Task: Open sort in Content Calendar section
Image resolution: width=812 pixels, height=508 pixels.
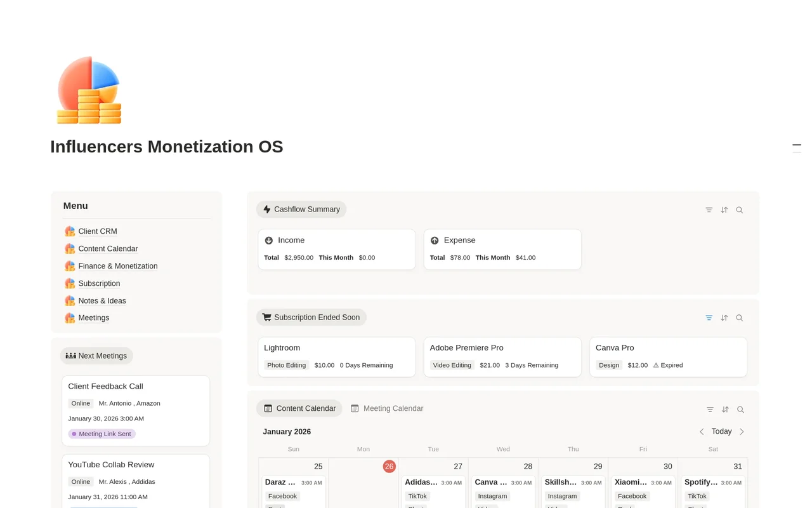Action: tap(725, 410)
